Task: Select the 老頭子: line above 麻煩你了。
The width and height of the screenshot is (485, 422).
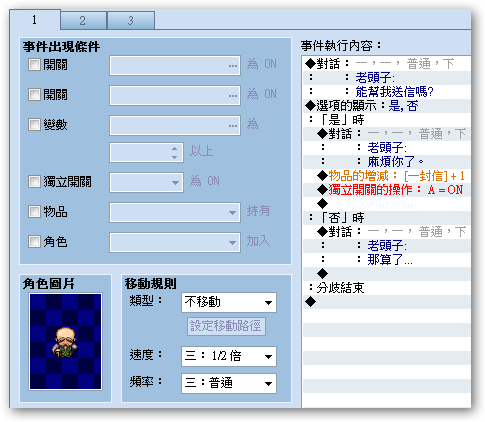Action: 387,148
